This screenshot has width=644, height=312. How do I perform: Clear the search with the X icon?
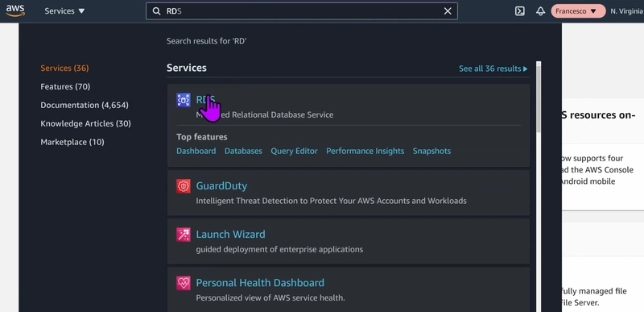point(448,11)
